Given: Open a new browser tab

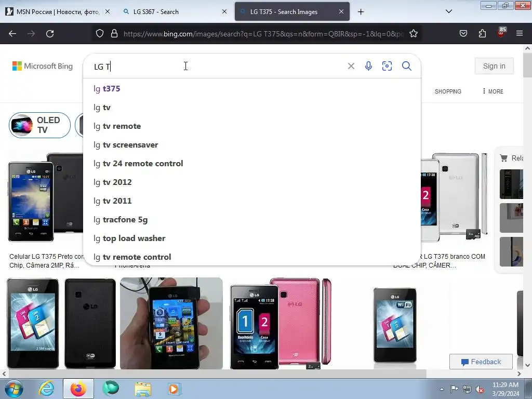Looking at the screenshot, I should click(x=361, y=12).
